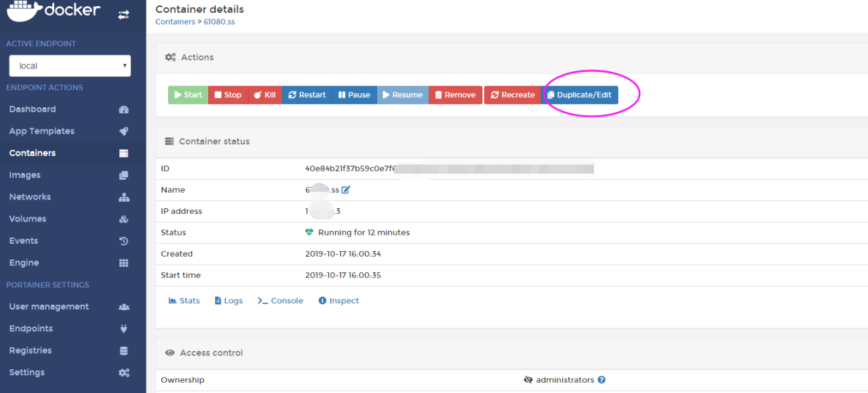Remove the container
The height and width of the screenshot is (393, 868).
(x=455, y=95)
